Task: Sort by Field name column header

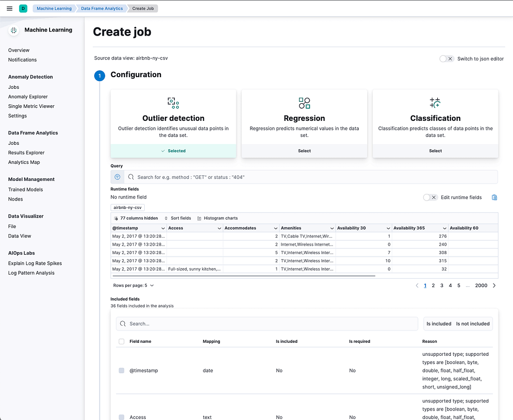Action: (x=140, y=341)
